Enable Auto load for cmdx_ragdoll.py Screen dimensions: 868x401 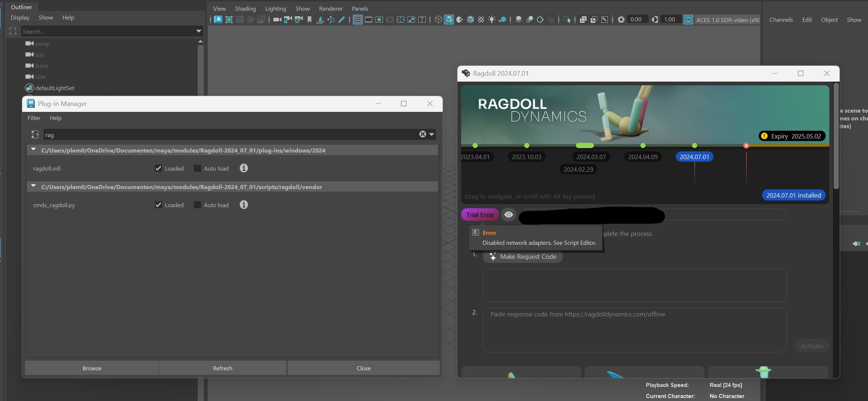click(197, 205)
